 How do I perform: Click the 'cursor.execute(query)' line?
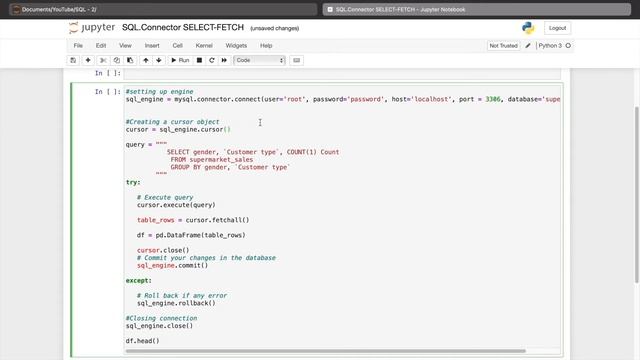click(x=176, y=205)
